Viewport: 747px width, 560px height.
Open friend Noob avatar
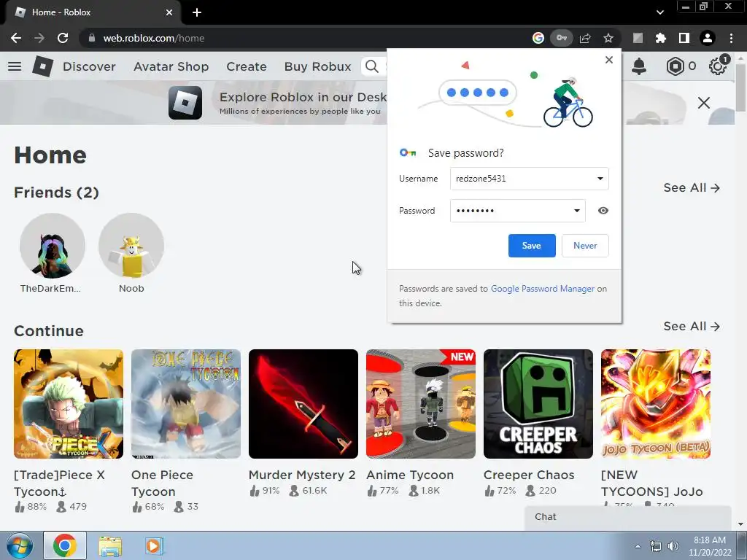pos(131,246)
